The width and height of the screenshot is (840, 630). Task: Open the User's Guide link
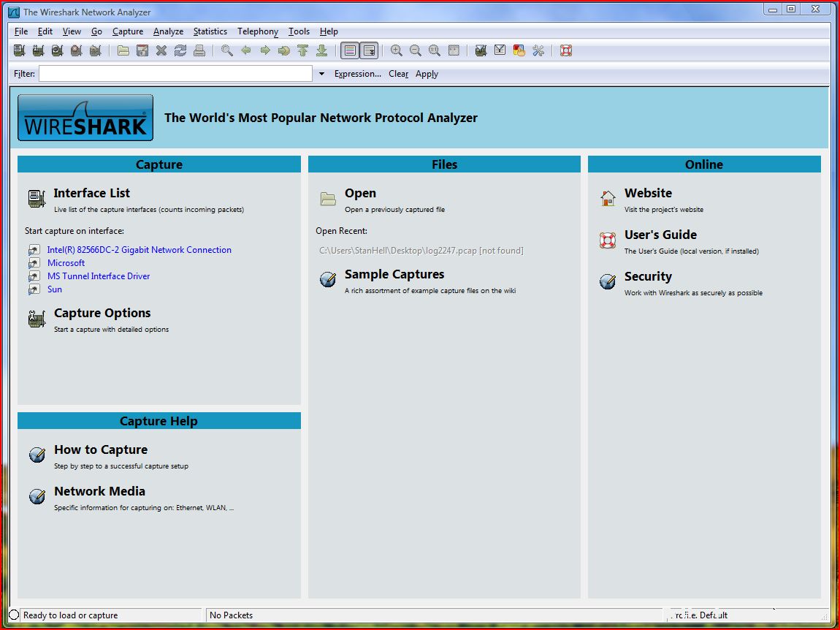[x=660, y=235]
